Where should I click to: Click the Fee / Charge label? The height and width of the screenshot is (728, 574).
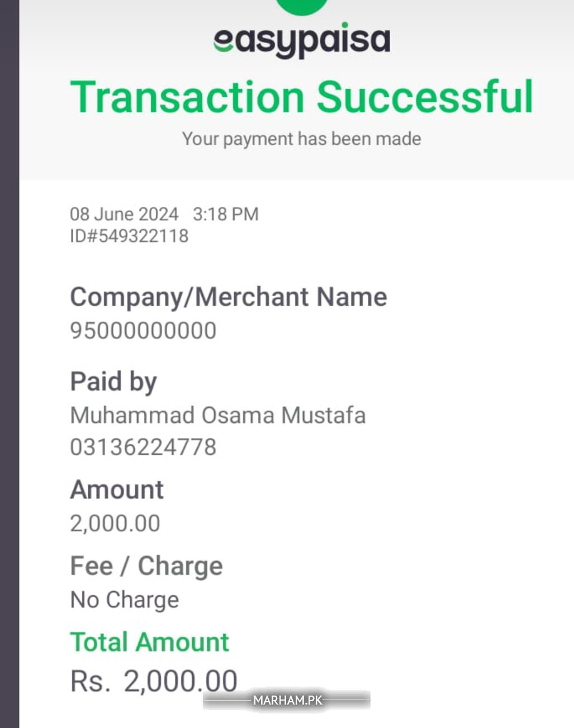pos(146,566)
